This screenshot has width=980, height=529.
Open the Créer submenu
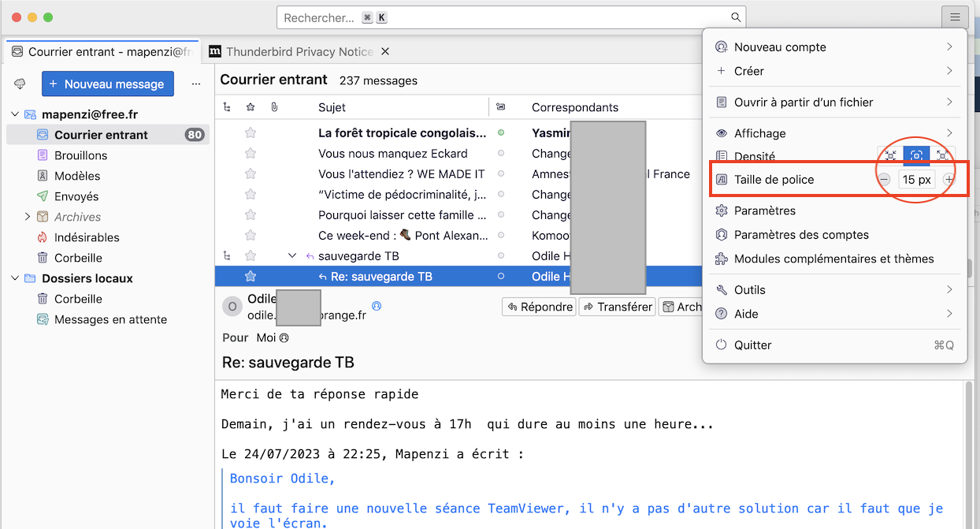coord(834,71)
